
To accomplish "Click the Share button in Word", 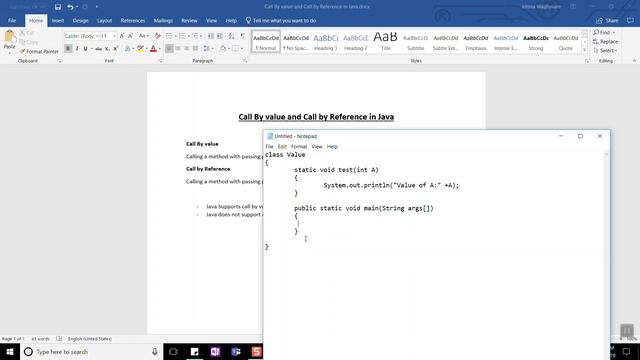I will click(x=607, y=20).
